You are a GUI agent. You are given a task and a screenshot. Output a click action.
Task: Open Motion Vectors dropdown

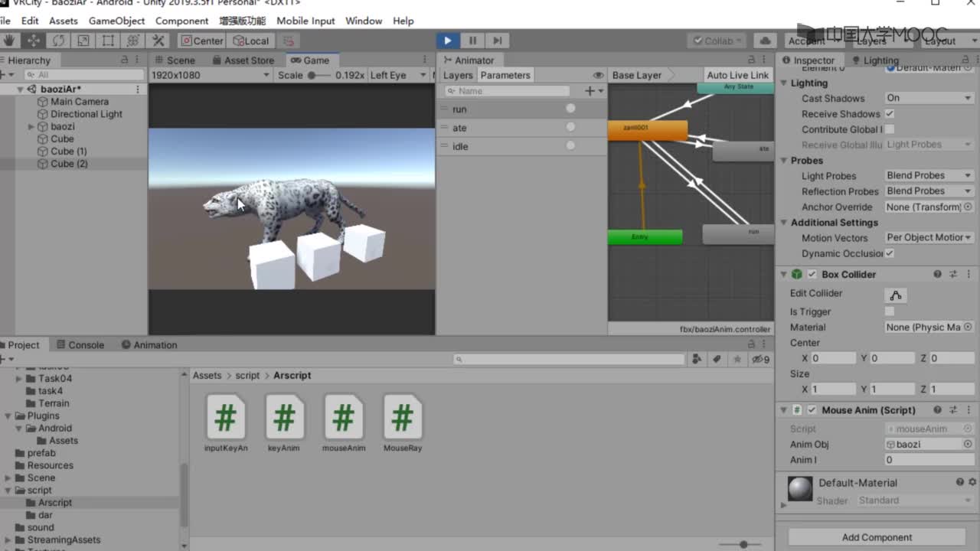point(929,237)
